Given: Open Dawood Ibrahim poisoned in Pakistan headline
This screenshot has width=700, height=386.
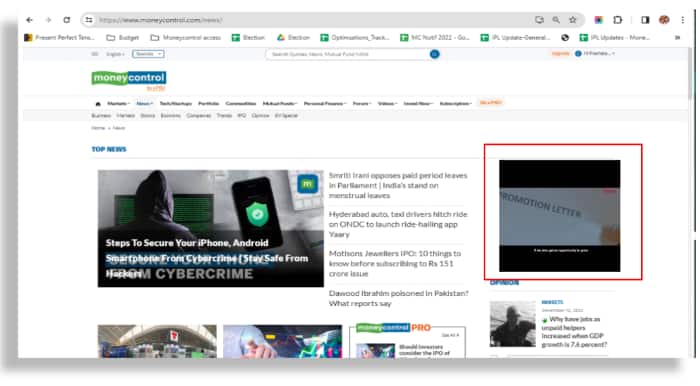Looking at the screenshot, I should tap(399, 298).
